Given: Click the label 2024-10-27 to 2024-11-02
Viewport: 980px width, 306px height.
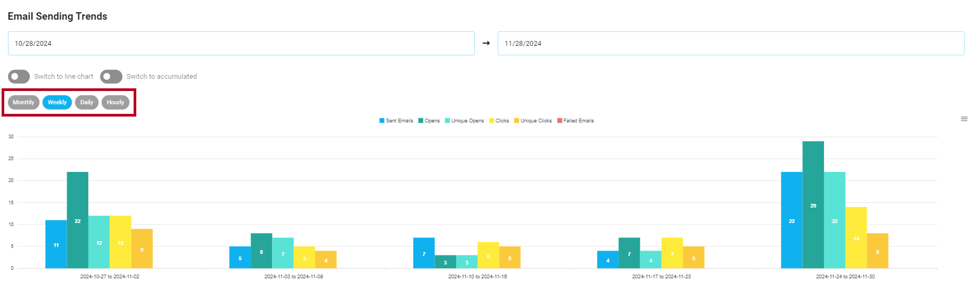Looking at the screenshot, I should [x=110, y=277].
